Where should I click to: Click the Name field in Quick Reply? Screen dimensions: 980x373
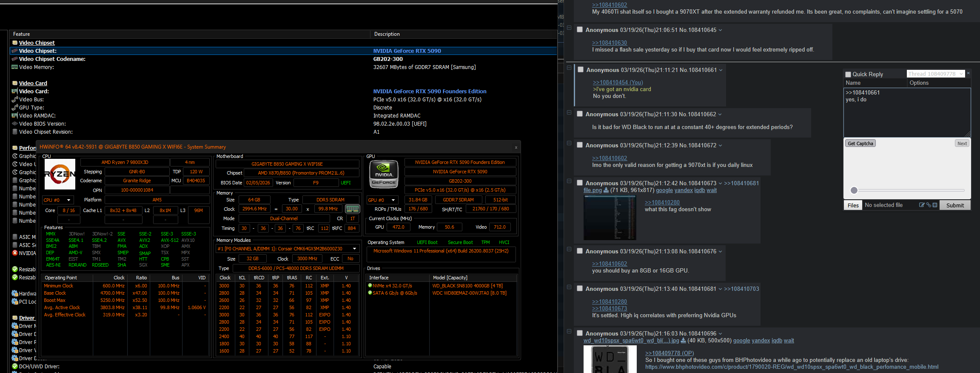point(875,83)
